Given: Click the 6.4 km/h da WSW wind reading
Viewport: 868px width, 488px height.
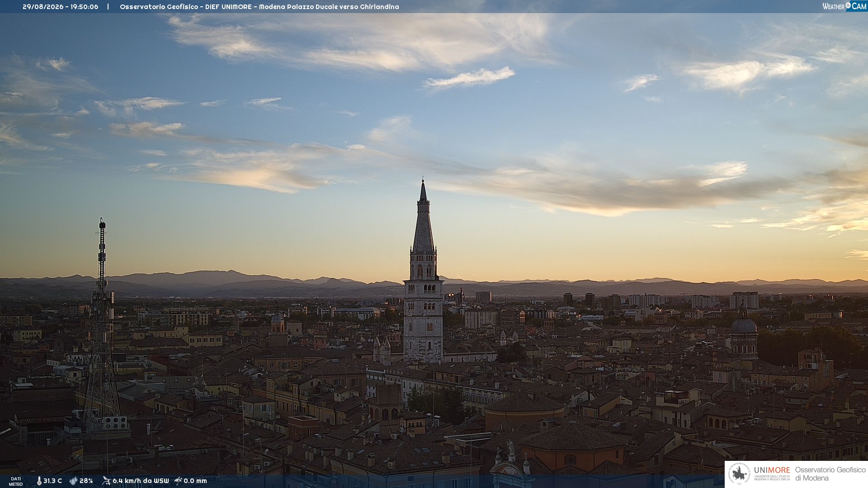Looking at the screenshot, I should click(x=141, y=481).
